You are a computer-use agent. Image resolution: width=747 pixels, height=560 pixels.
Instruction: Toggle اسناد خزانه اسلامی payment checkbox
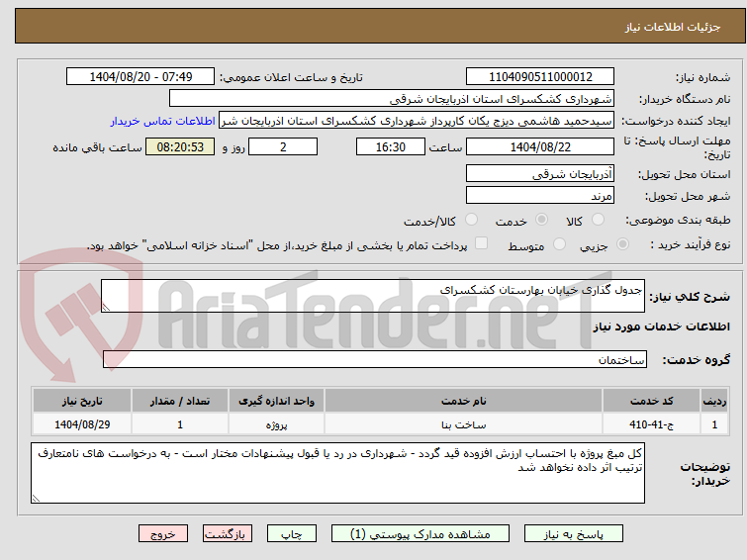482,243
